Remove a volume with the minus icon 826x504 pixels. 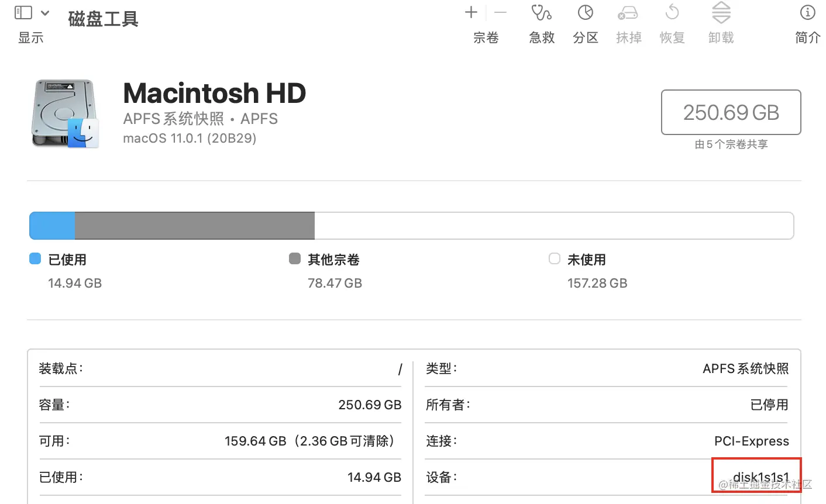500,12
